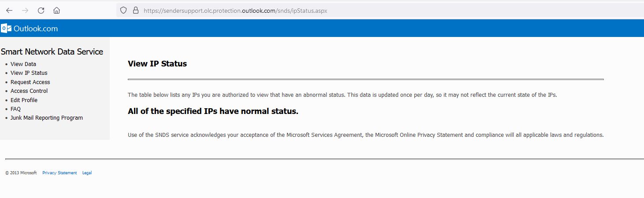Open the Privacy Statement footer link
644x198 pixels.
point(60,173)
